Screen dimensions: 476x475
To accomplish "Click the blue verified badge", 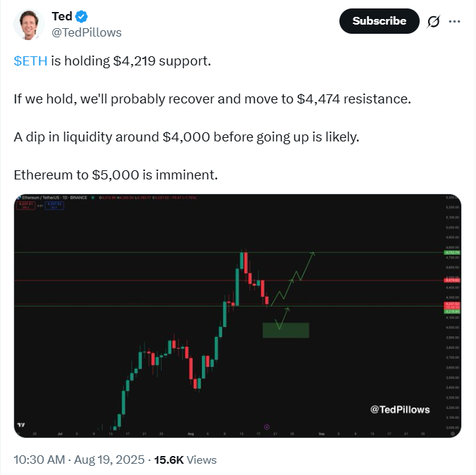I will (82, 16).
